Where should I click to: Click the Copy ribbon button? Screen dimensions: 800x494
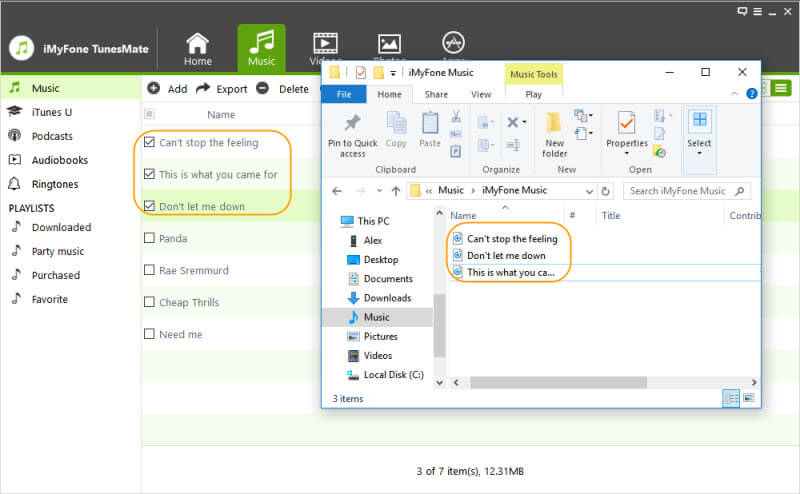tap(396, 130)
